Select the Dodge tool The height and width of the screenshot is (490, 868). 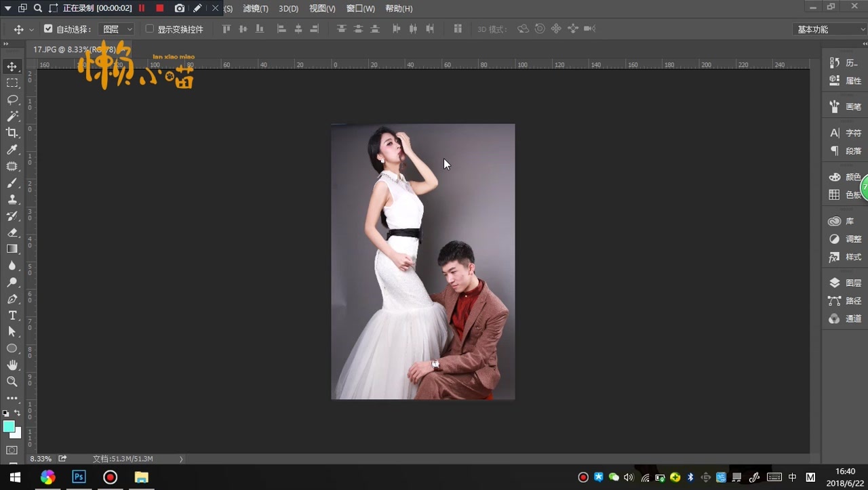pos(12,282)
